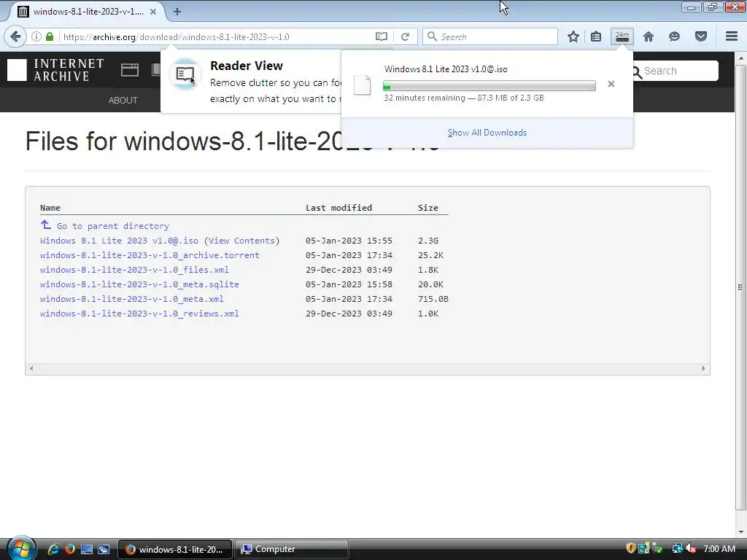Image resolution: width=747 pixels, height=560 pixels.
Task: Bookmark this page with star icon
Action: click(573, 36)
